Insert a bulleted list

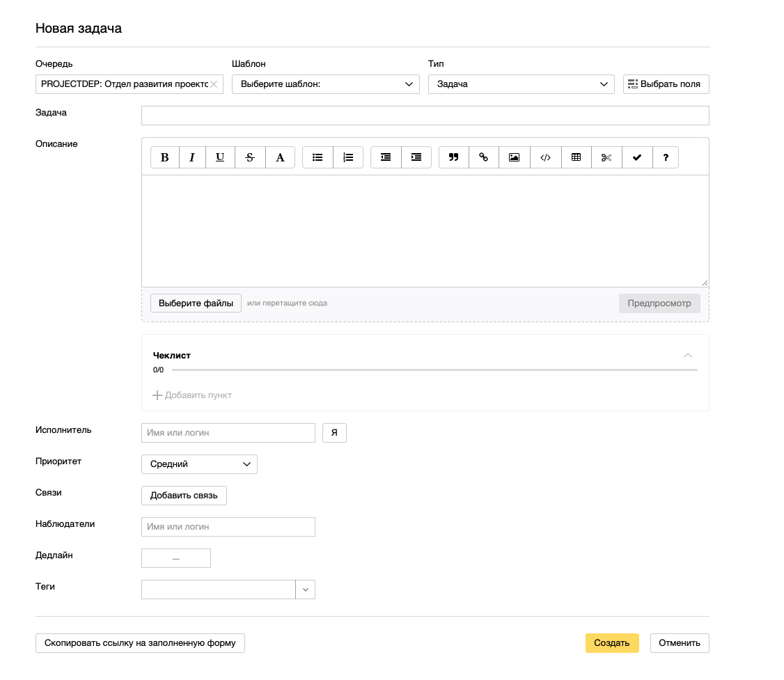point(317,157)
